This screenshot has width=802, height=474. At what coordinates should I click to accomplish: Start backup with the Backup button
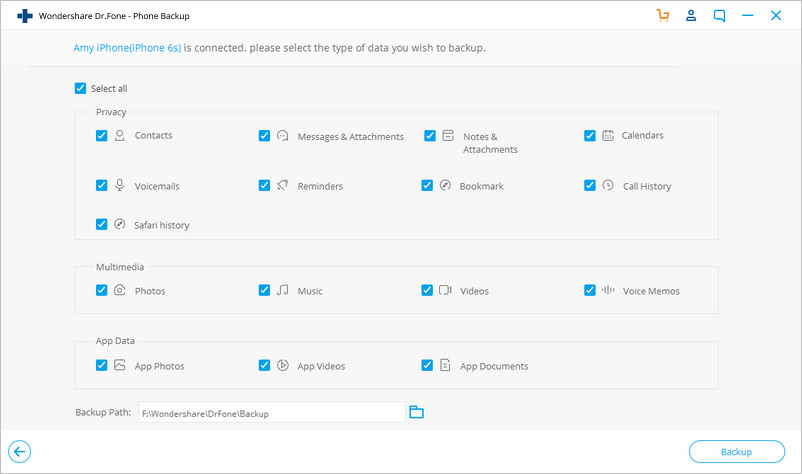click(x=737, y=452)
